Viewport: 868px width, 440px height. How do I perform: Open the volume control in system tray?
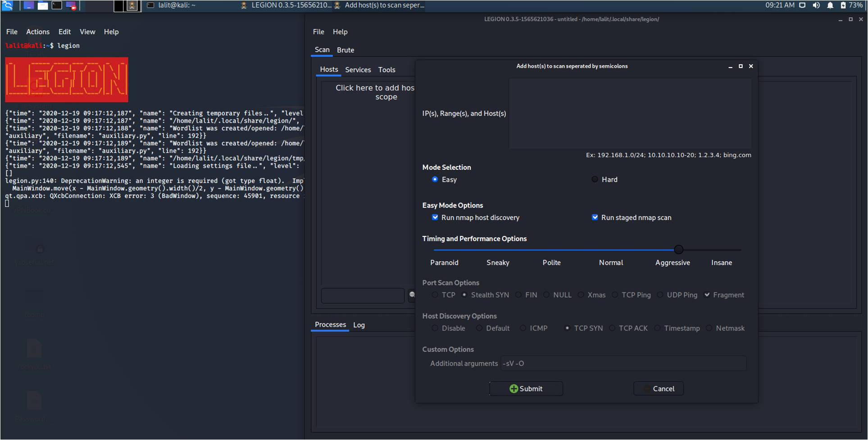(816, 5)
